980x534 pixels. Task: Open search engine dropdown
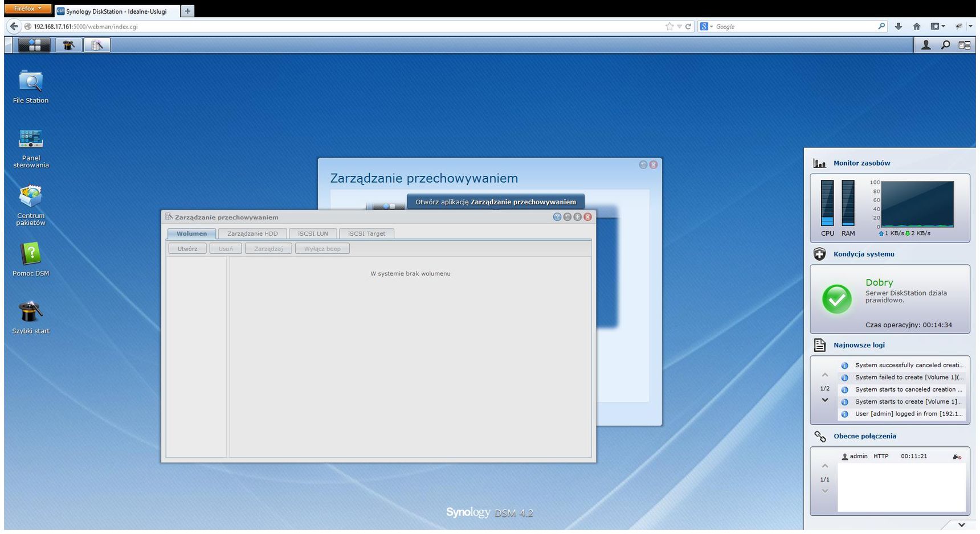707,27
